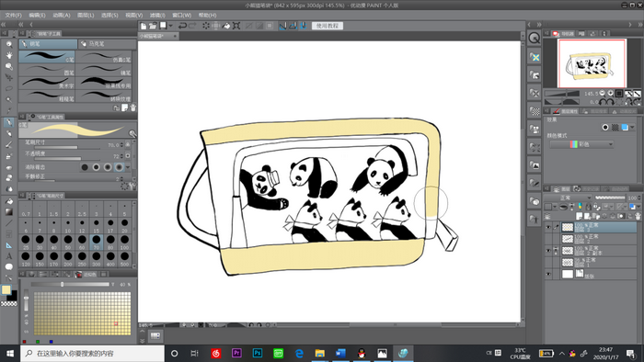Expand anti-aliasing options arrow
The width and height of the screenshot is (644, 362).
[x=128, y=167]
